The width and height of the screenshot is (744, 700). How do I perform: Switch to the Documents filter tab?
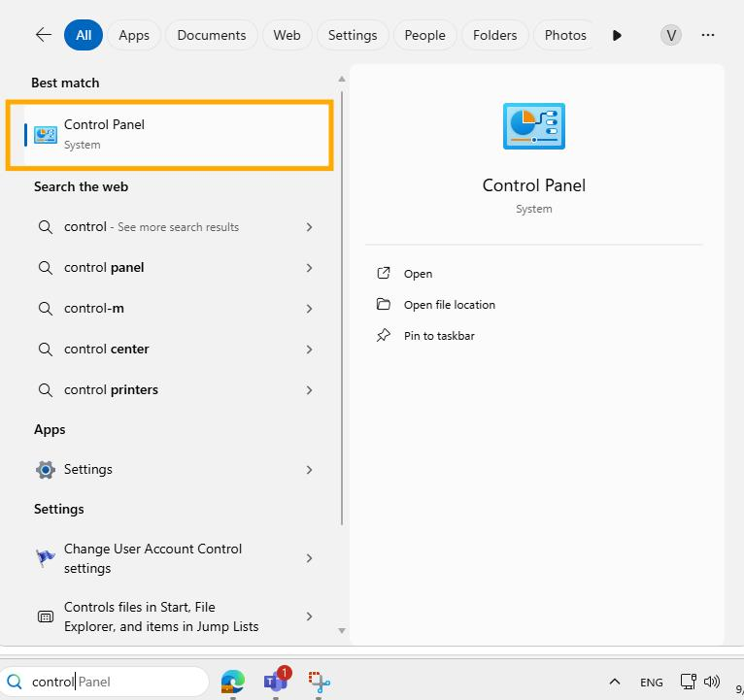tap(211, 35)
